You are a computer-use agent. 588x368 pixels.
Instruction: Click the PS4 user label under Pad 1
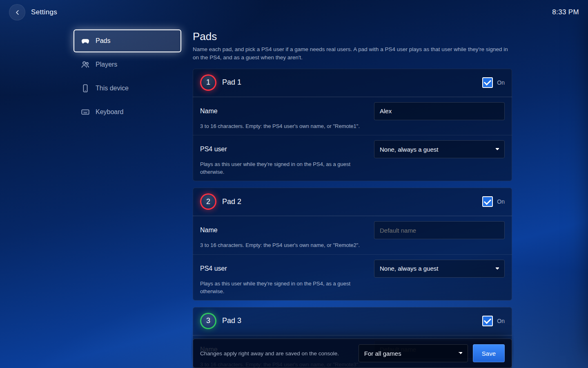(x=214, y=149)
